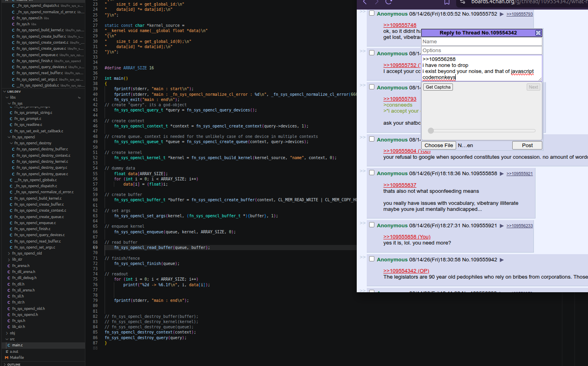Tick checkbox for post No.109555858
This screenshot has height=366, width=588.
click(372, 173)
